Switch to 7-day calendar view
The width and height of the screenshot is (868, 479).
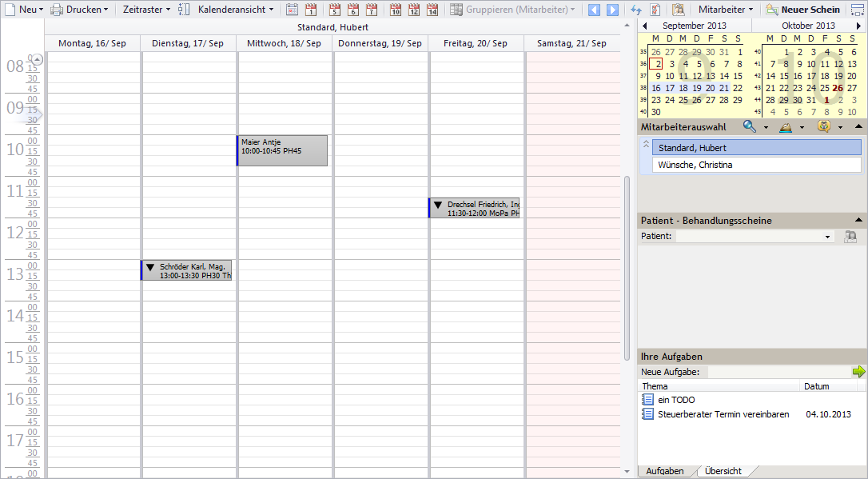[372, 10]
